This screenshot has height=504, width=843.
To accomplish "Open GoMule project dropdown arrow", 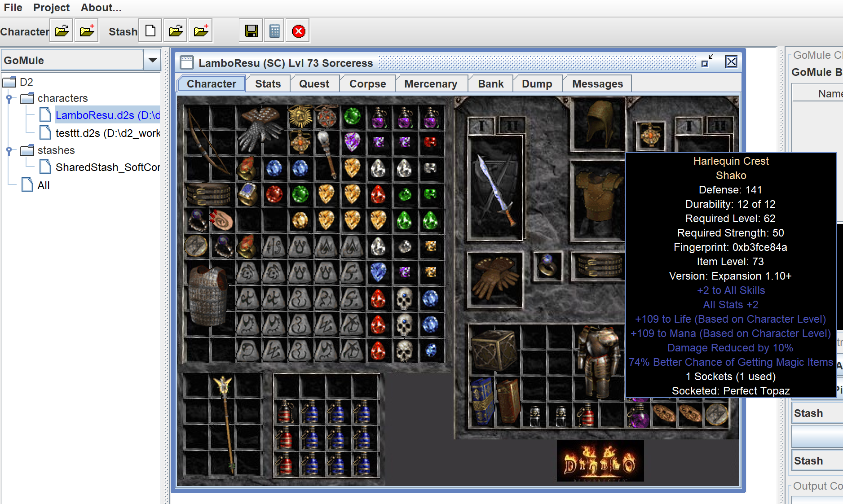I will pyautogui.click(x=152, y=60).
